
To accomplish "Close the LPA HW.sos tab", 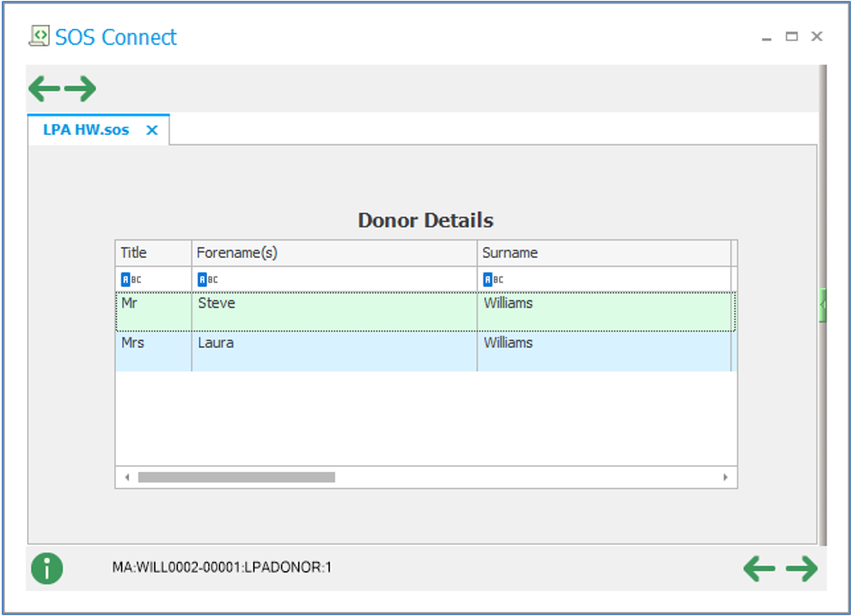I will (x=152, y=130).
